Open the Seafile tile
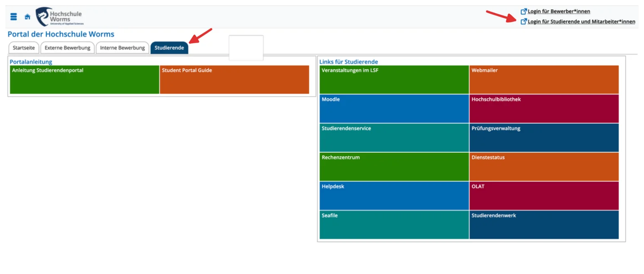The image size is (644, 274). pos(394,225)
